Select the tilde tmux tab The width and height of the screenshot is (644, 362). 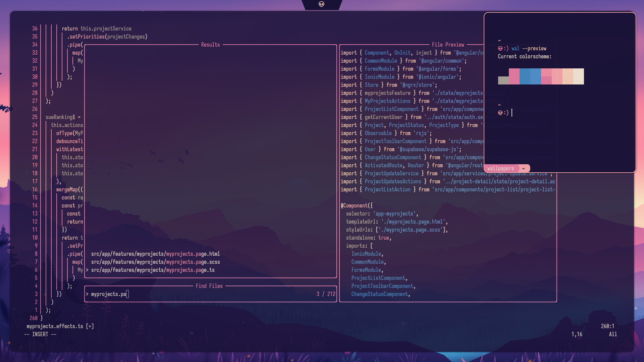523,169
